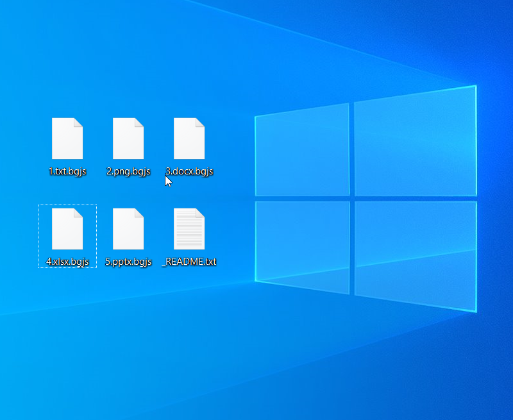Click the "2.png.bgjs" filename label

coord(128,171)
